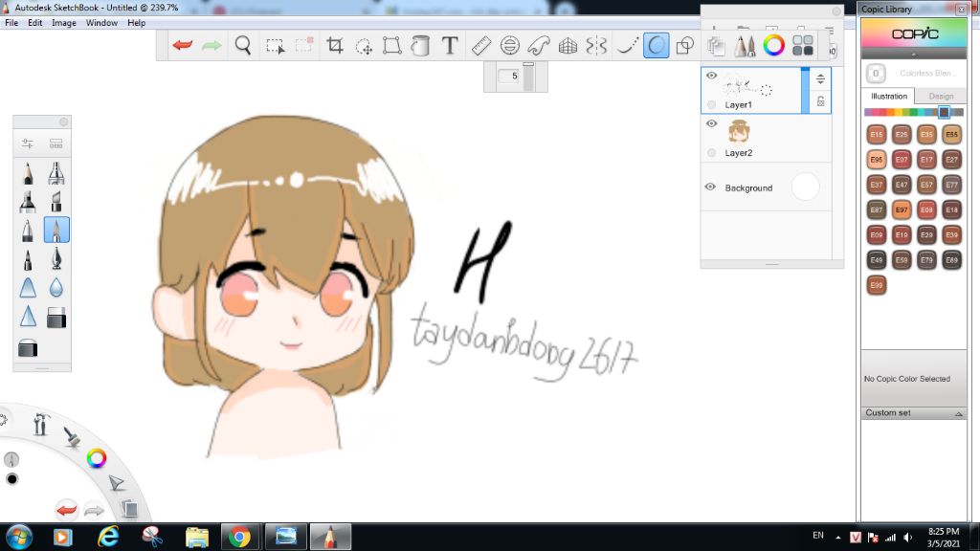
Task: Open the Brush Library icon
Action: click(56, 143)
